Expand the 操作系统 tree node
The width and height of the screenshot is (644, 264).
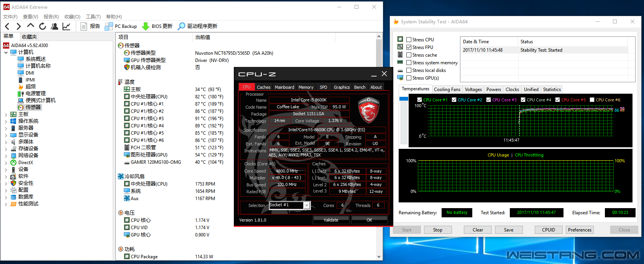click(x=6, y=121)
